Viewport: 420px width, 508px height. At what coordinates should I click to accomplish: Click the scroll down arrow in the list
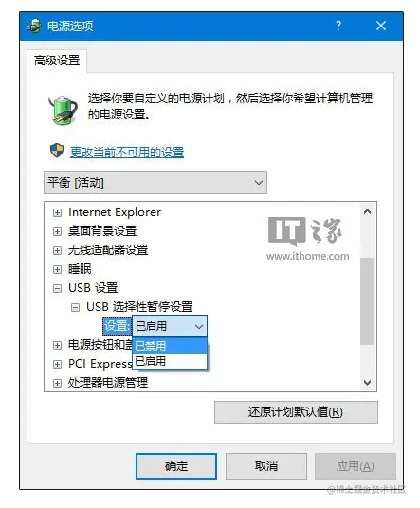367,383
